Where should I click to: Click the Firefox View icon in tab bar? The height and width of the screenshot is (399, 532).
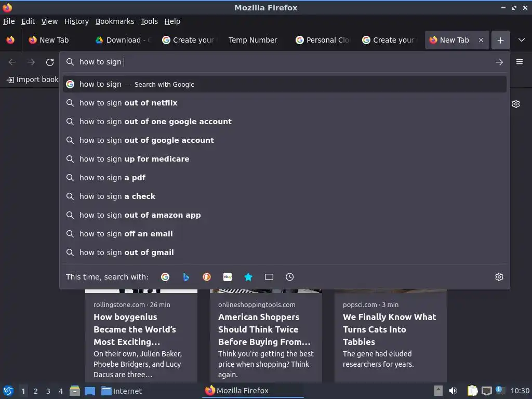click(x=10, y=40)
